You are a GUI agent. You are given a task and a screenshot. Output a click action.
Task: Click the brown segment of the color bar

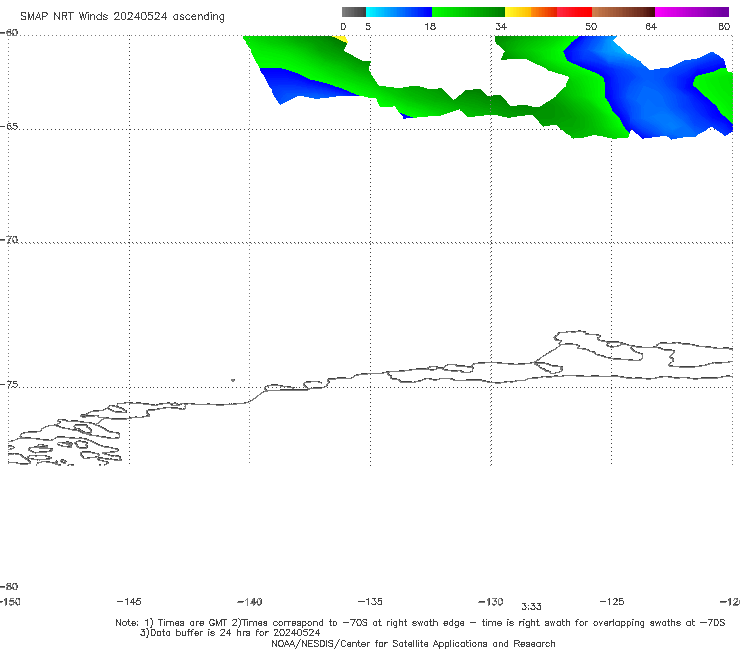tap(623, 12)
